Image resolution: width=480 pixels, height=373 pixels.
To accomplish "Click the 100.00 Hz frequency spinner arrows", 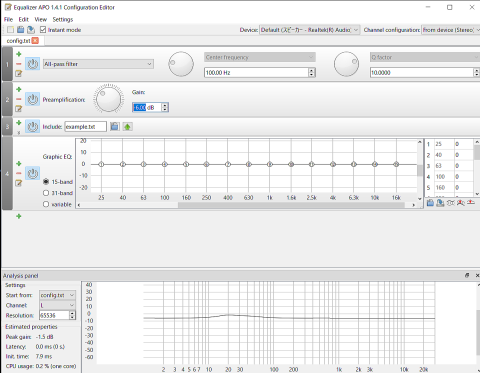I will pyautogui.click(x=311, y=72).
